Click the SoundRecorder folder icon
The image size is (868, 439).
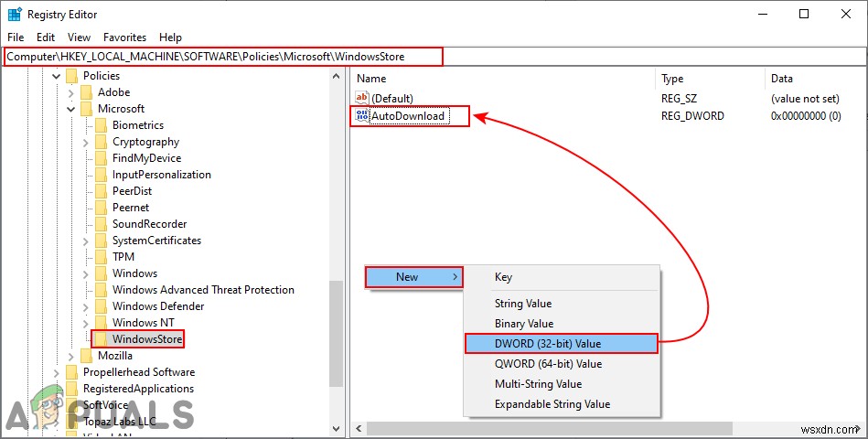click(x=101, y=224)
